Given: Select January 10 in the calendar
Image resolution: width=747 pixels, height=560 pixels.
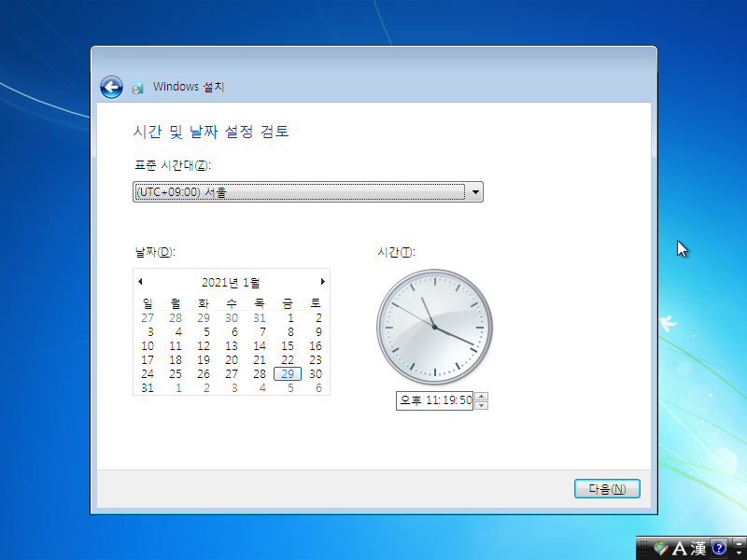Looking at the screenshot, I should [x=148, y=345].
